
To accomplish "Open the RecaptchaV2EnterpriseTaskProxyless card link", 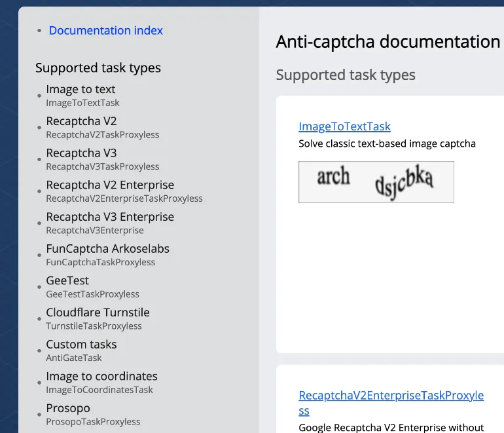I will [391, 403].
